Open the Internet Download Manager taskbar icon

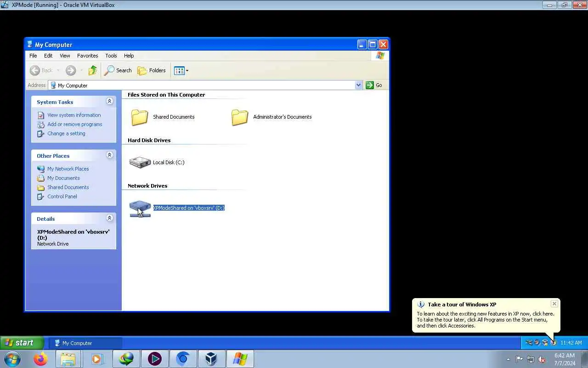click(126, 359)
